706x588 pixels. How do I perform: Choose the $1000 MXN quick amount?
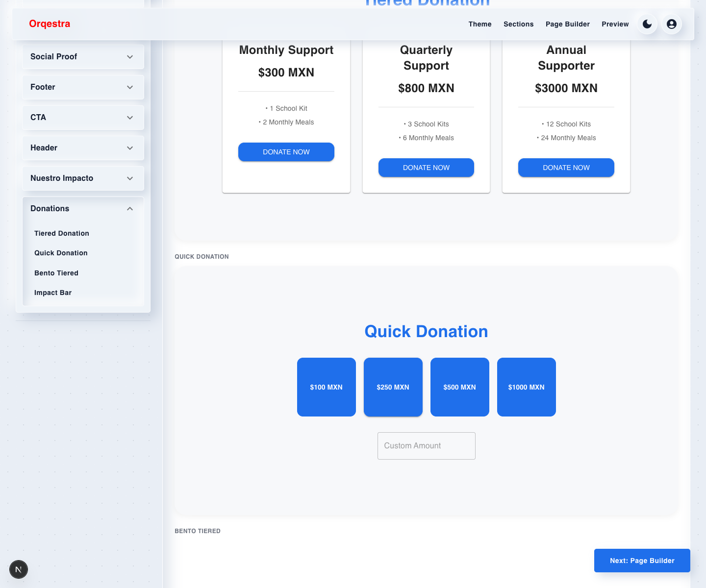527,387
